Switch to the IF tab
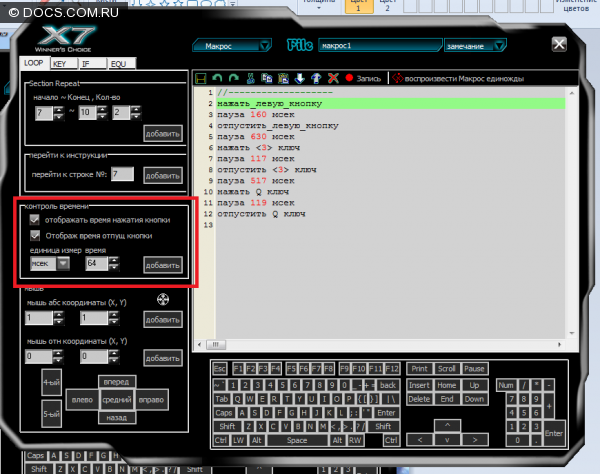Screen dimensions: 600x474 tap(93, 64)
